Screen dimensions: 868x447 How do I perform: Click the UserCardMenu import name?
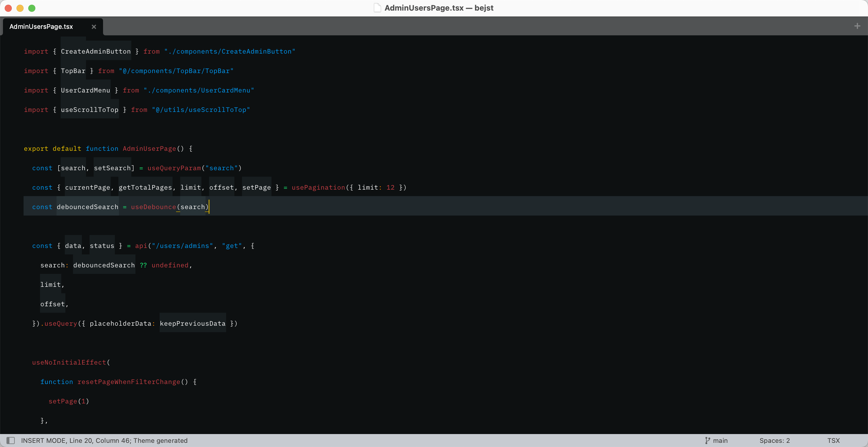click(86, 90)
